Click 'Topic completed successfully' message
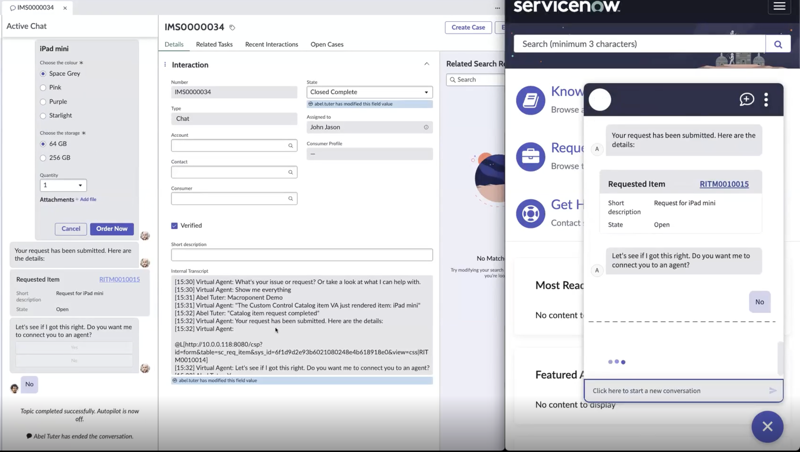 (x=80, y=415)
